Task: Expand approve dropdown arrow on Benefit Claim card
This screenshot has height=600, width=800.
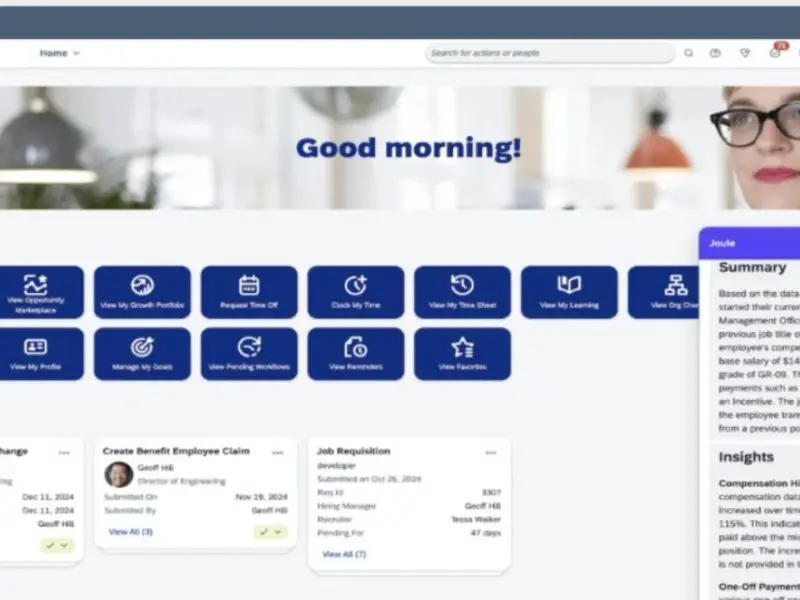Action: point(279,532)
